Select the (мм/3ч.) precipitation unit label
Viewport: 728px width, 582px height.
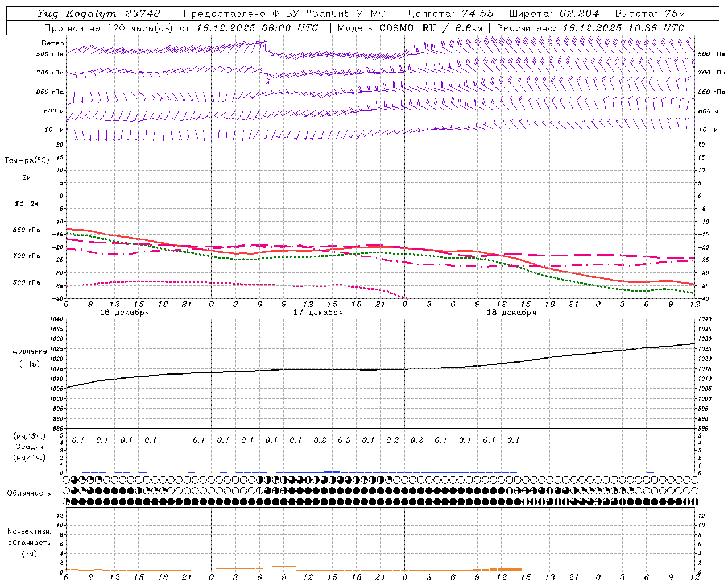(x=29, y=436)
